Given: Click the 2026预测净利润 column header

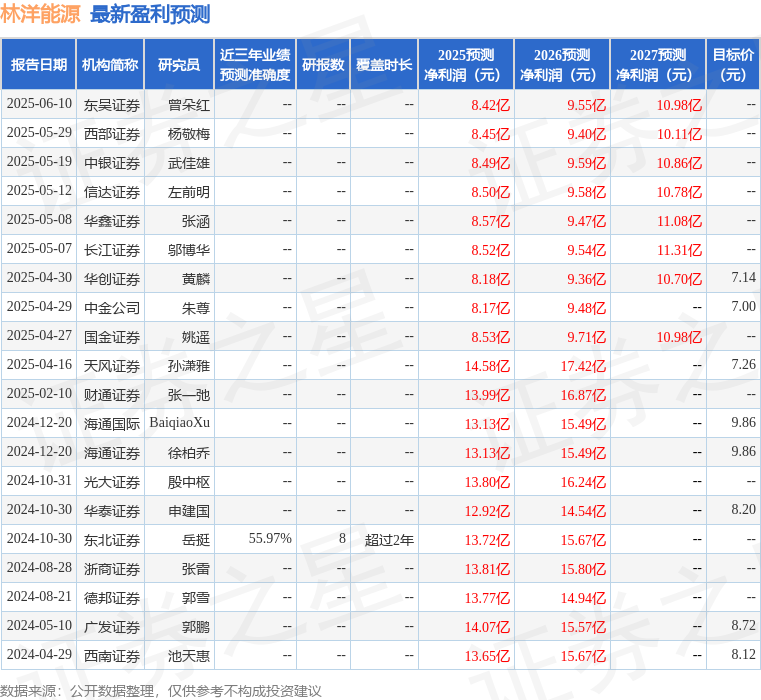Looking at the screenshot, I should (562, 65).
